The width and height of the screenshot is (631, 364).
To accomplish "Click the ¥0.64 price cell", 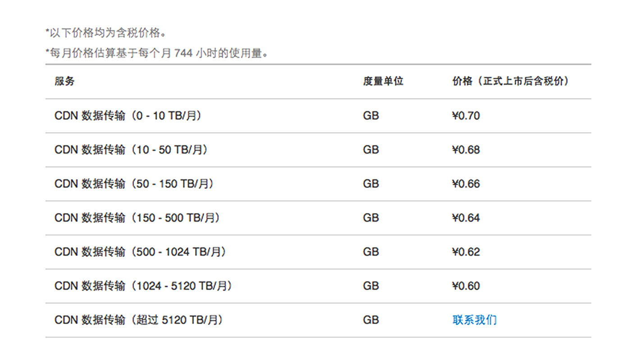I will point(466,218).
